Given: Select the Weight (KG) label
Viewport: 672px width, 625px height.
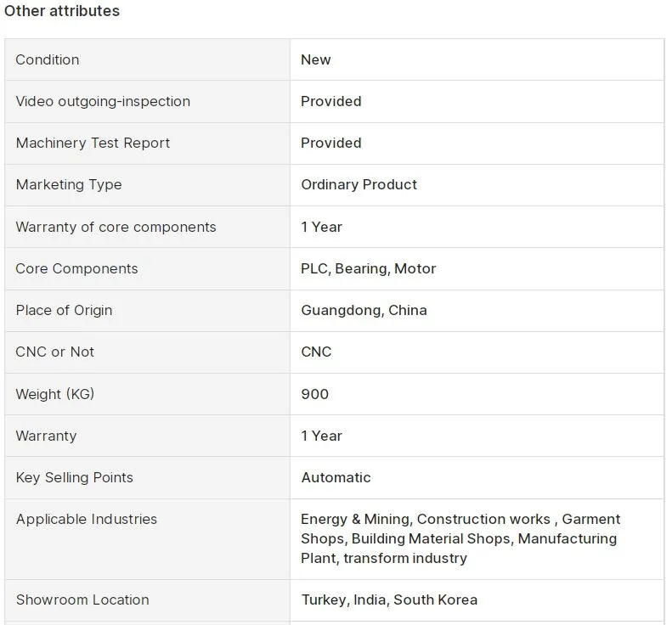Looking at the screenshot, I should coord(55,394).
